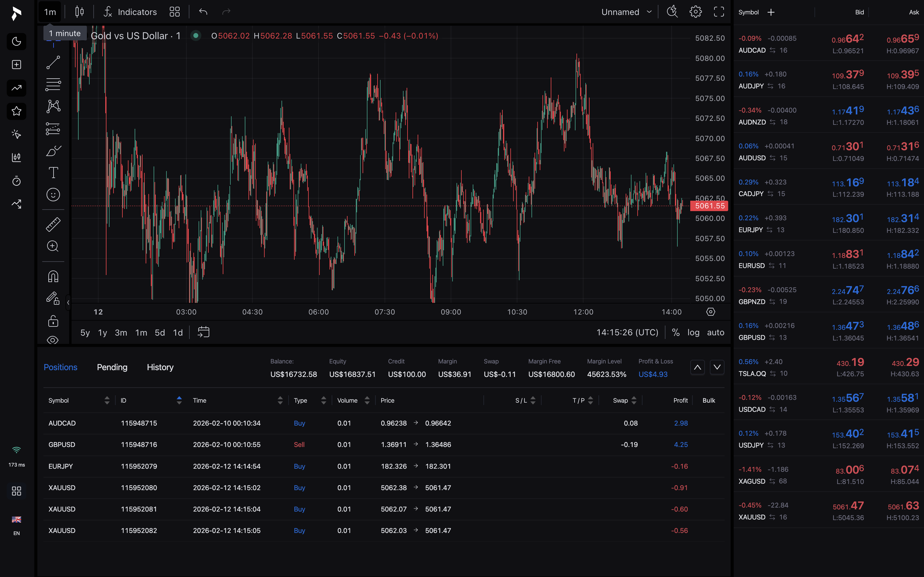Screen dimensions: 924x577
Task: Collapse the trading panel with down chevron
Action: [x=717, y=367]
